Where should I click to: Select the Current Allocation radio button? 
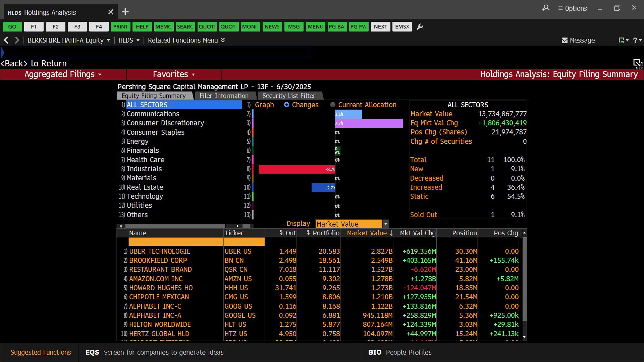click(x=333, y=105)
